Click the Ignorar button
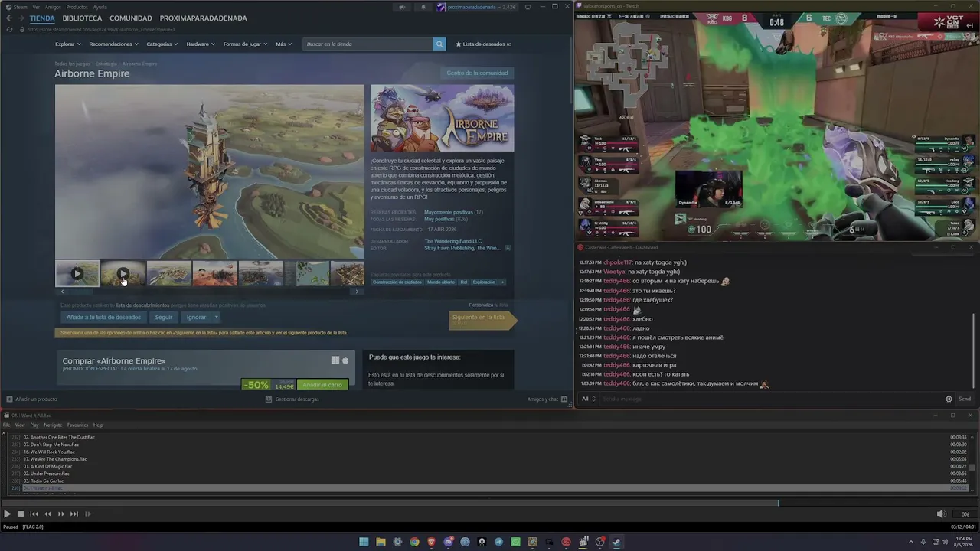The width and height of the screenshot is (980, 551). (x=196, y=317)
